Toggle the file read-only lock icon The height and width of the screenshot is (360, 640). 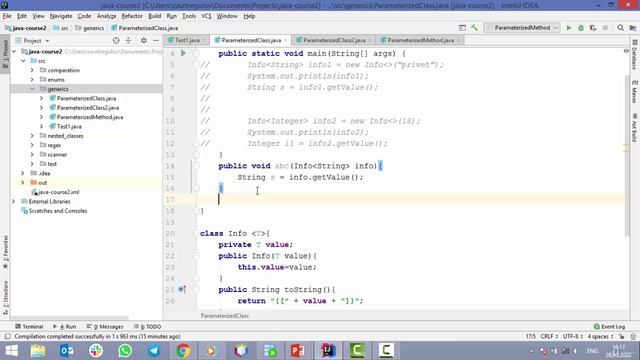point(621,337)
